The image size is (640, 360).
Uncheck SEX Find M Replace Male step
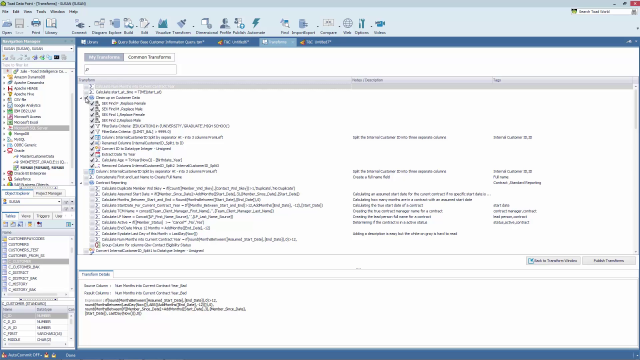[x=92, y=109]
